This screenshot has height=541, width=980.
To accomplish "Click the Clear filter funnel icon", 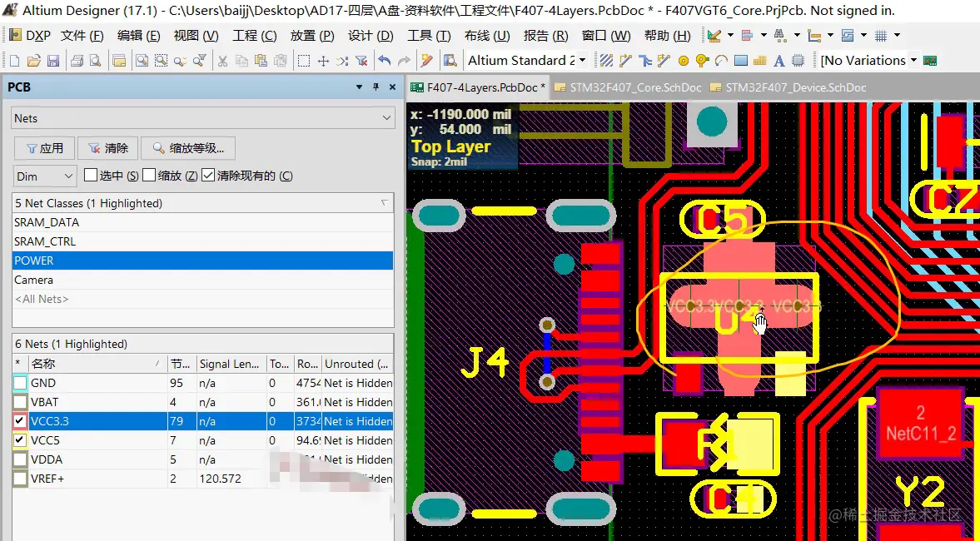I will (x=361, y=61).
